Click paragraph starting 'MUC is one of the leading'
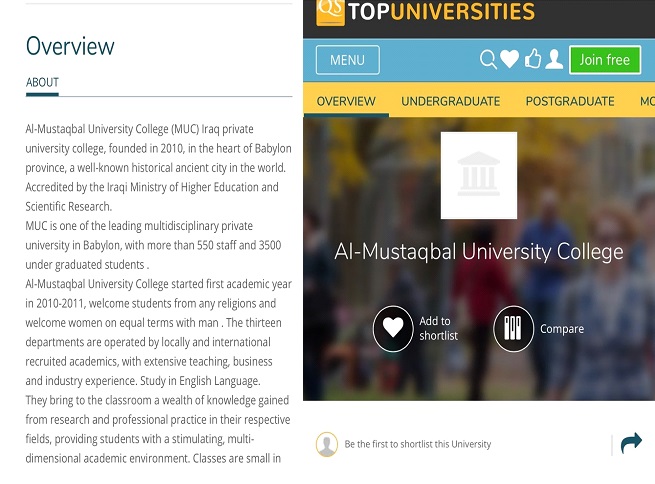 (153, 245)
